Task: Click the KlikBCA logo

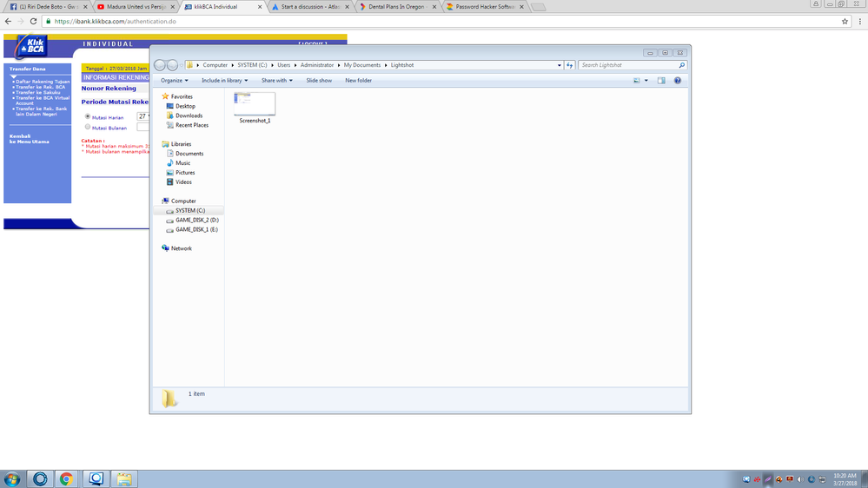Action: click(x=31, y=47)
